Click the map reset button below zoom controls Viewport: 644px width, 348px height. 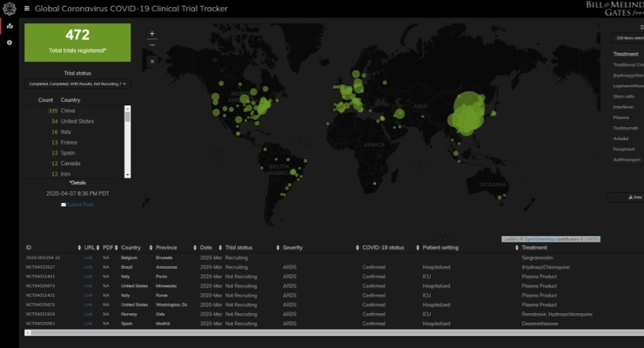point(152,61)
